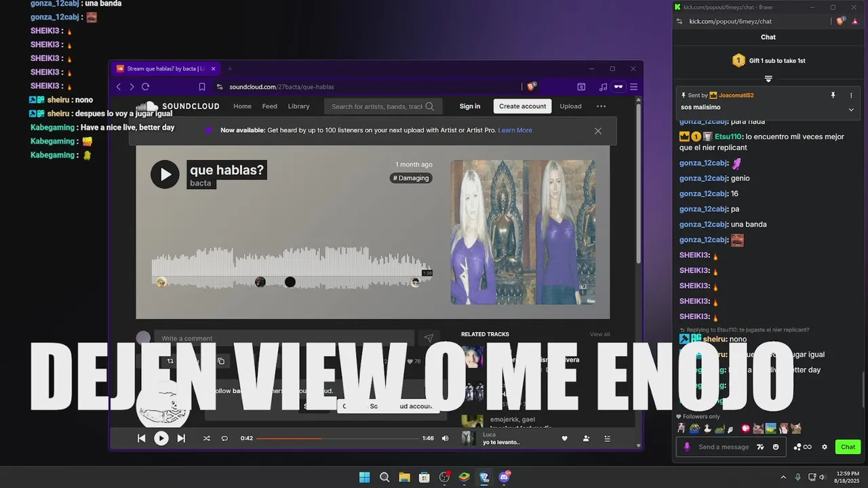
Task: Click the bottom player play button
Action: pyautogui.click(x=161, y=439)
